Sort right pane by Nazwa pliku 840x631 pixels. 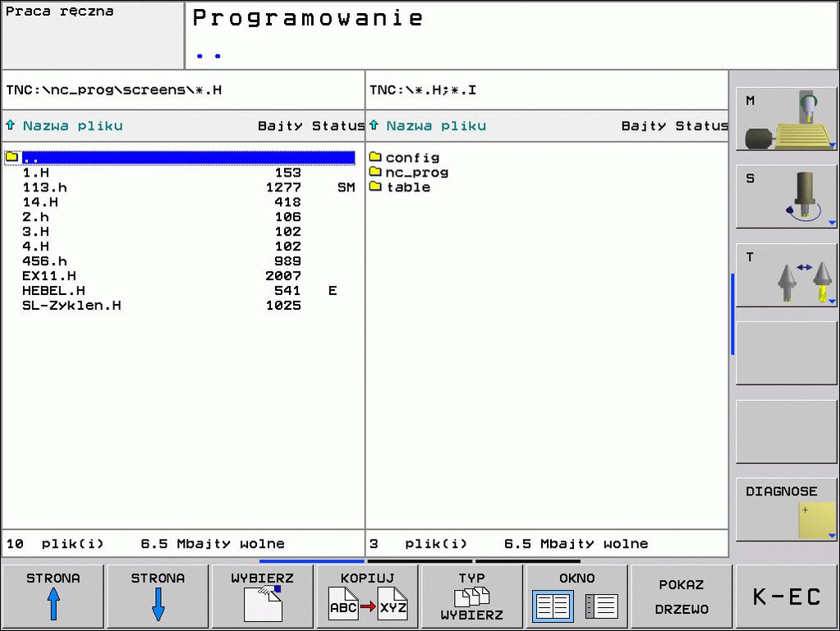[436, 126]
